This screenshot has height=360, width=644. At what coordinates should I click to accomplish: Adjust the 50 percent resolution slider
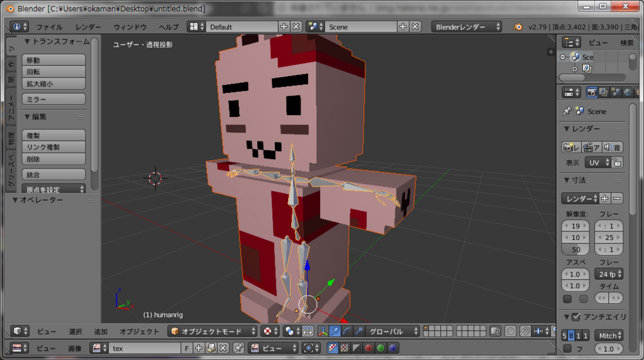(575, 249)
